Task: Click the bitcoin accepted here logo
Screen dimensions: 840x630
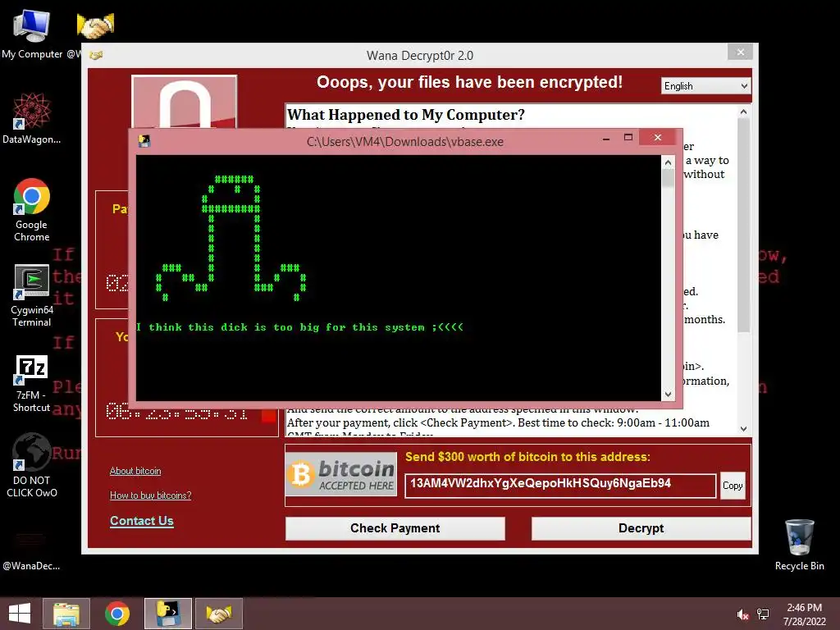Action: (x=341, y=474)
